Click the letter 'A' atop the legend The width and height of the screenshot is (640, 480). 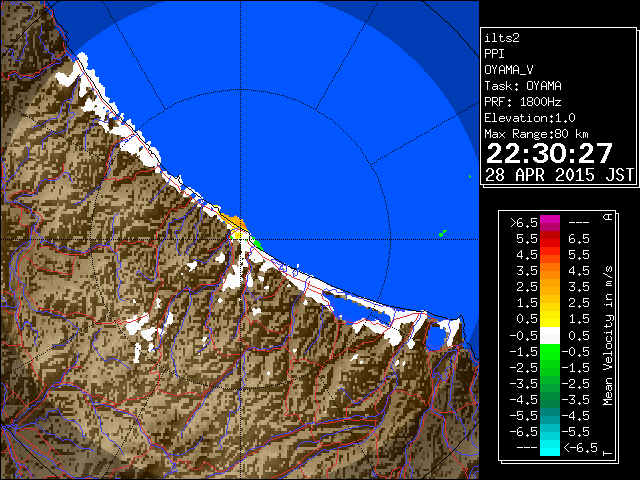609,217
